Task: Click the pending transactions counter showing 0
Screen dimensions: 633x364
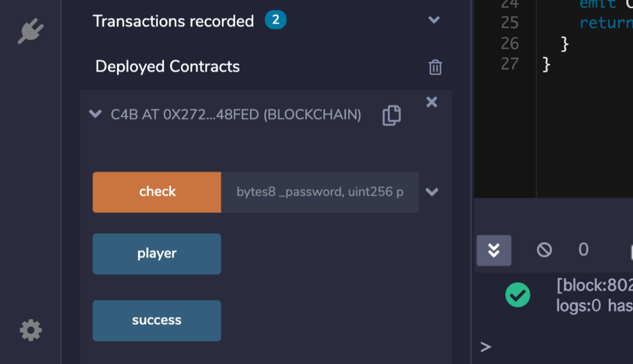Action: point(583,250)
